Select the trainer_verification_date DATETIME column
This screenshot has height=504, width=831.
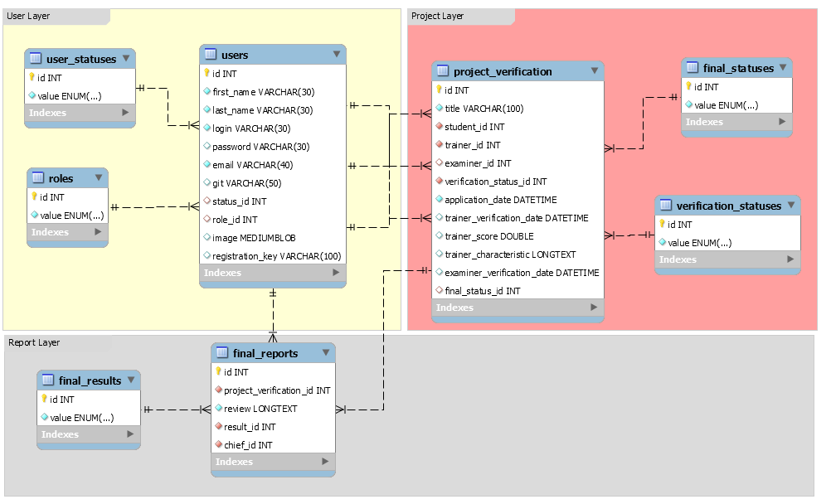point(518,218)
